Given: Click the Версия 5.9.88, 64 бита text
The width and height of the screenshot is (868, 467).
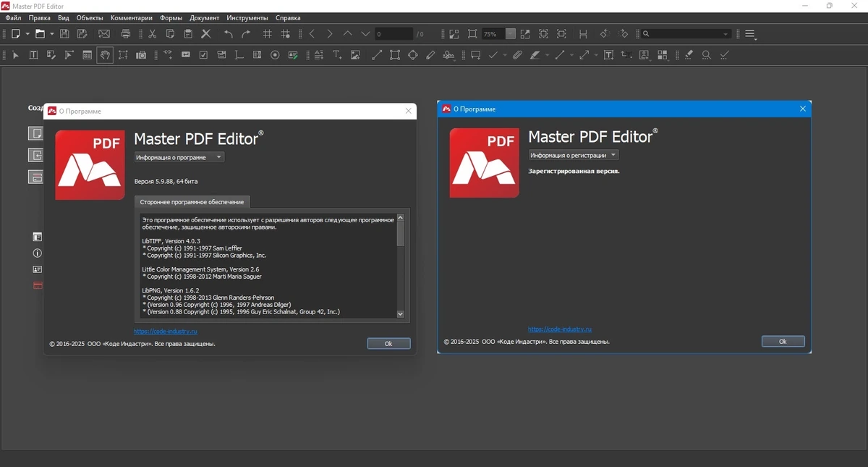Looking at the screenshot, I should point(166,181).
